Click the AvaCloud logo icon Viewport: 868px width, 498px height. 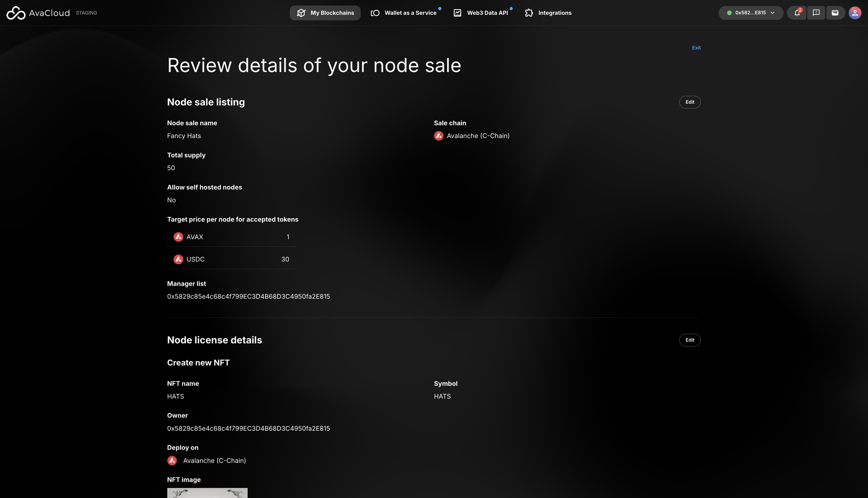[x=16, y=13]
